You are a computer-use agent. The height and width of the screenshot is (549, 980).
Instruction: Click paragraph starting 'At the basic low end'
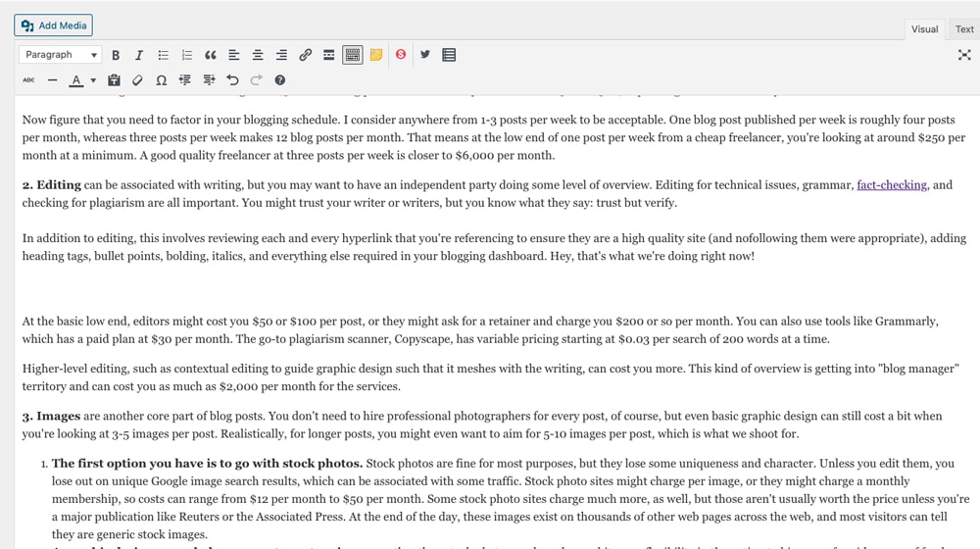(x=480, y=330)
